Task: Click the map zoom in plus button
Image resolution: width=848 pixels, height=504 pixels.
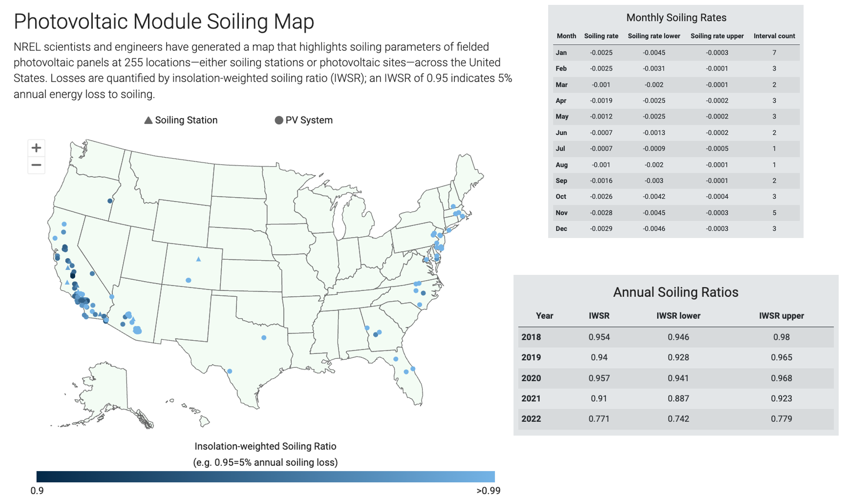Action: click(36, 148)
